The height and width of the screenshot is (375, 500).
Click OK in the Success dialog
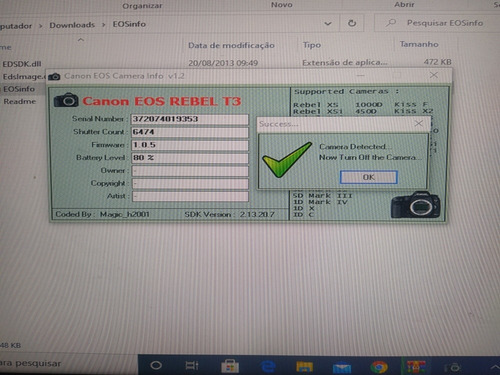point(369,177)
